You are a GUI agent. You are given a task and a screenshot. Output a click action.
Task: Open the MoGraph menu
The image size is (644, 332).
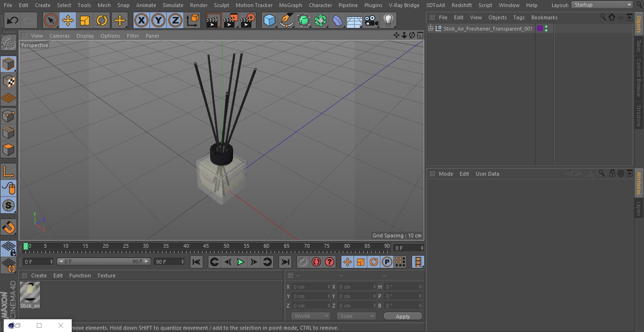tap(290, 5)
